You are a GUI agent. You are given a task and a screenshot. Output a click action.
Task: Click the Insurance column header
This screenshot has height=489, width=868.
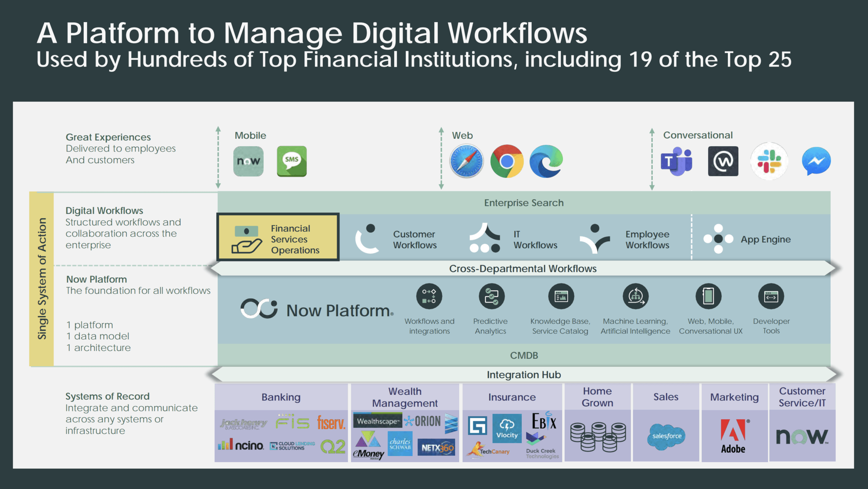(512, 397)
